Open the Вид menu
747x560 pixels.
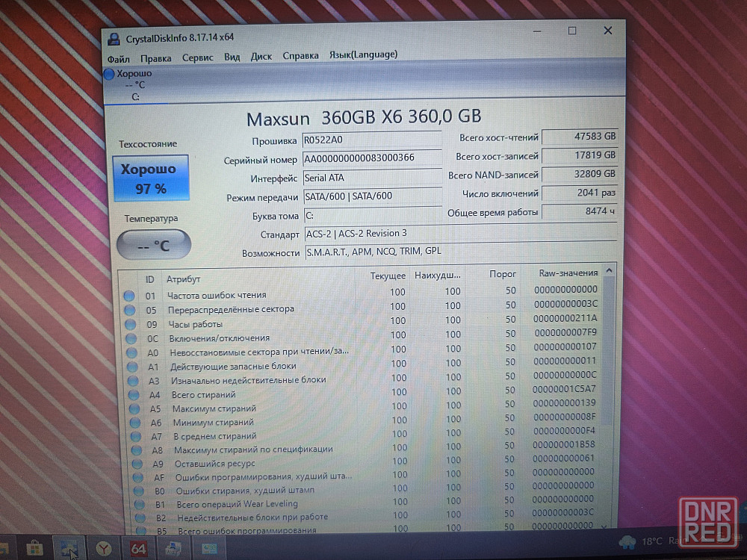click(232, 57)
